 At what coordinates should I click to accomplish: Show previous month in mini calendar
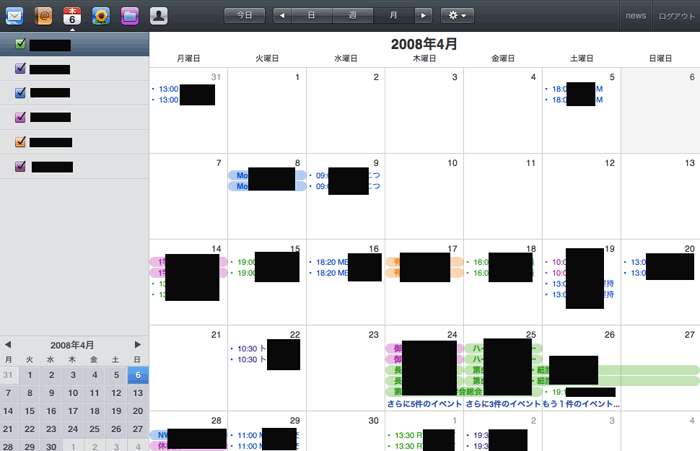(8, 345)
